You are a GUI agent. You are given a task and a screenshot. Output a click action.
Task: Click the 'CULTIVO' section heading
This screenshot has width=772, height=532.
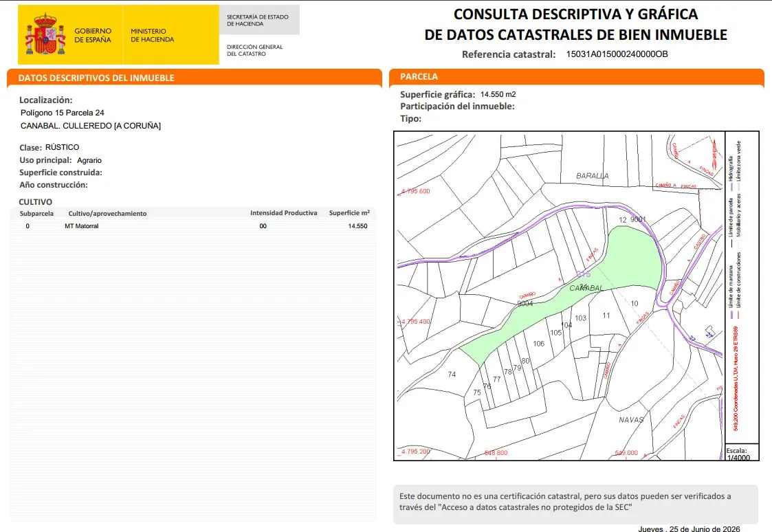tap(36, 202)
